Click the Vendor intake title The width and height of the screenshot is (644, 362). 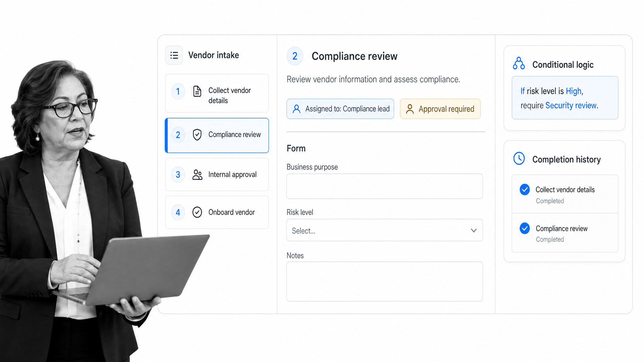(214, 55)
